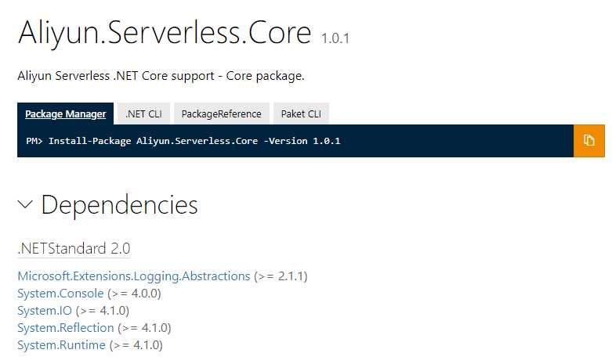Visit the System.Reflection package link
The height and width of the screenshot is (364, 612).
66,327
